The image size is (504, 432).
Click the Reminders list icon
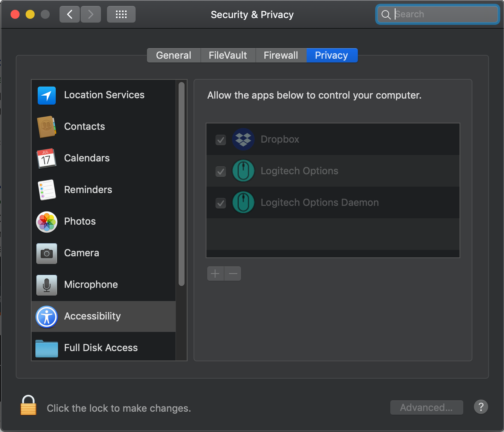tap(47, 190)
